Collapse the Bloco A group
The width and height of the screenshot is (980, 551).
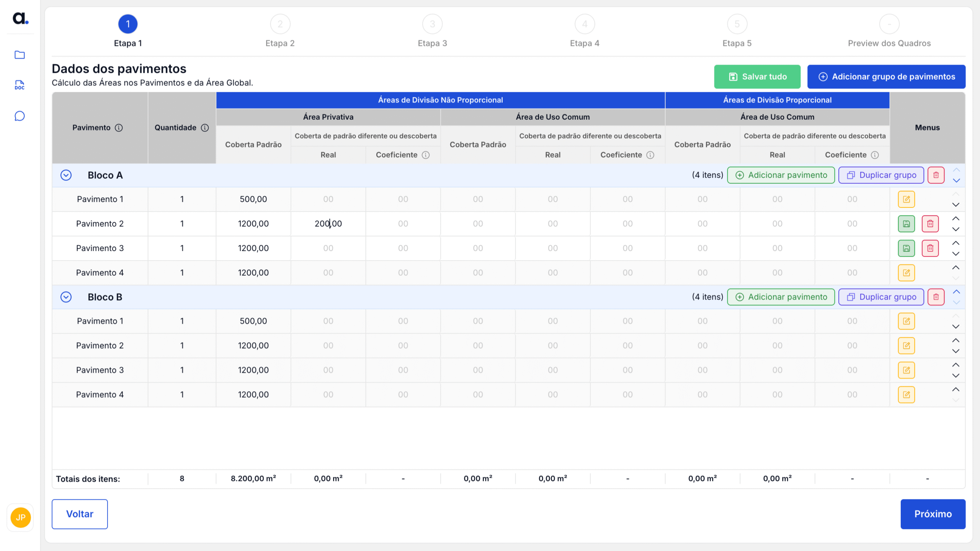tap(66, 175)
